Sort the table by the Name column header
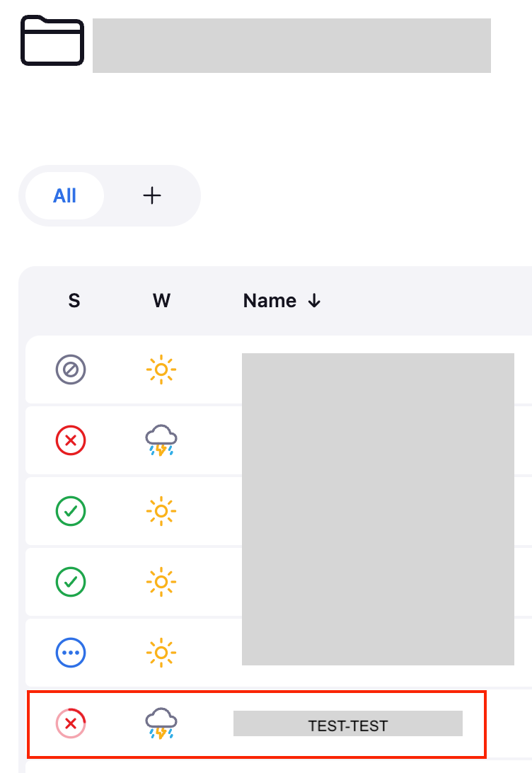The width and height of the screenshot is (532, 773). (270, 301)
